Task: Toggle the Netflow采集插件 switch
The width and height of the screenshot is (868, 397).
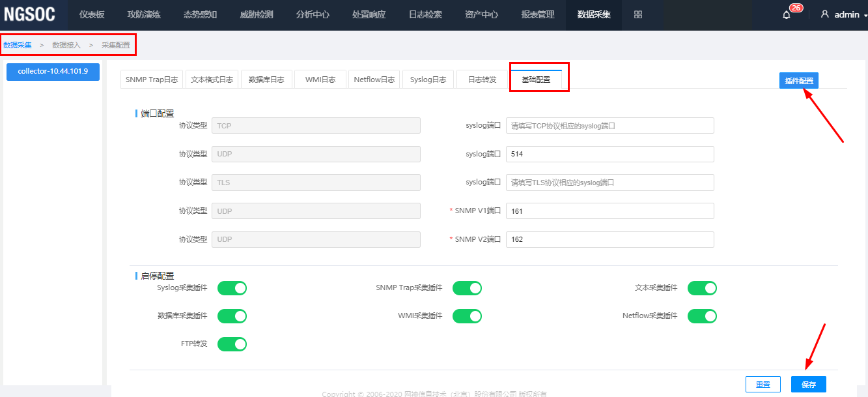Action: pos(702,316)
